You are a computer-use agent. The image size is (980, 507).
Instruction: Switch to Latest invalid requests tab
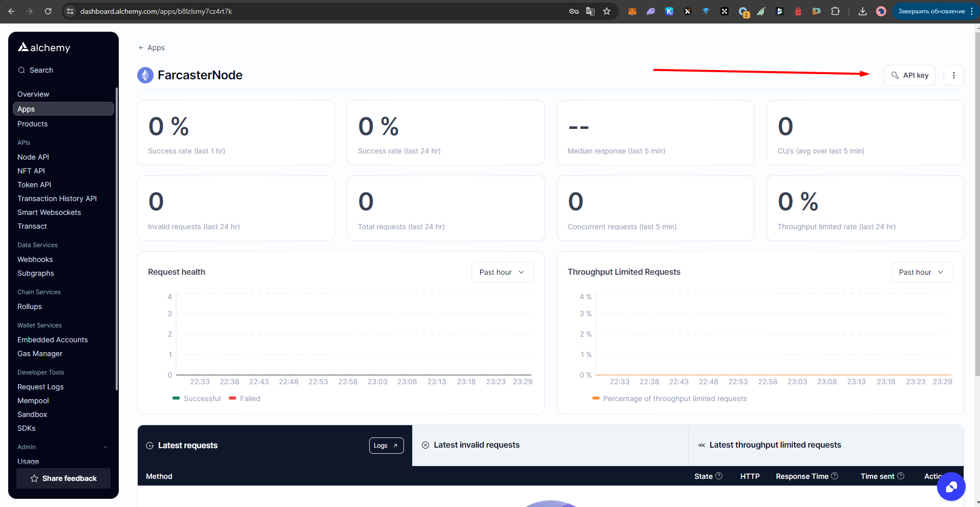(x=550, y=445)
